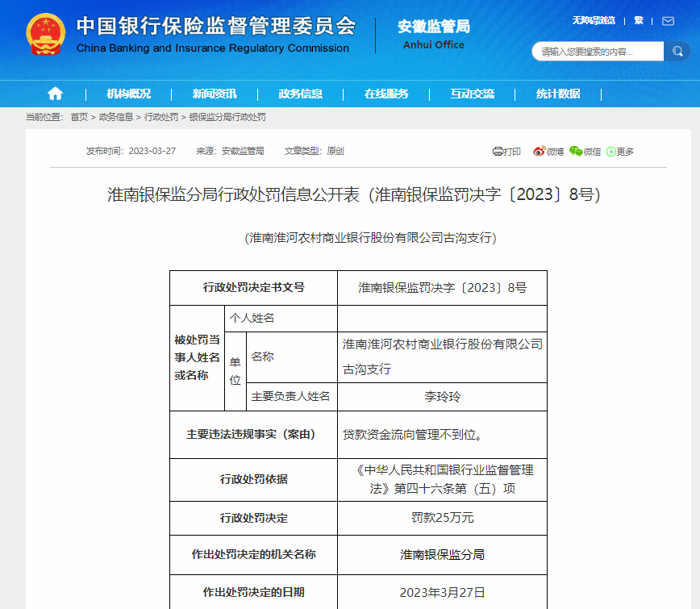The height and width of the screenshot is (609, 700).
Task: Click table cell 行政处罚依据
Action: tap(253, 479)
